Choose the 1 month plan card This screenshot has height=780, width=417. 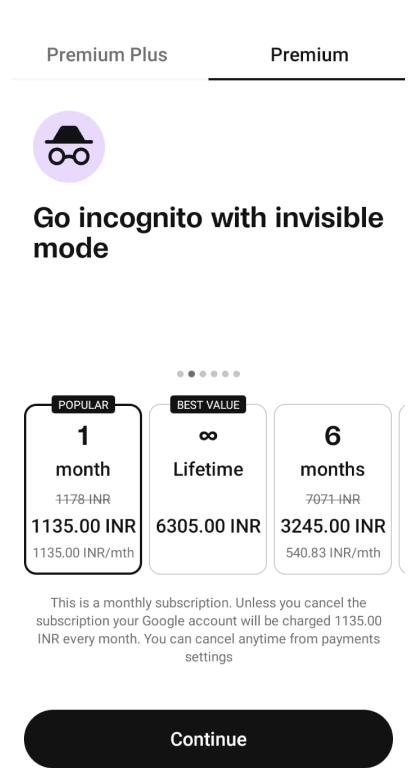point(83,489)
